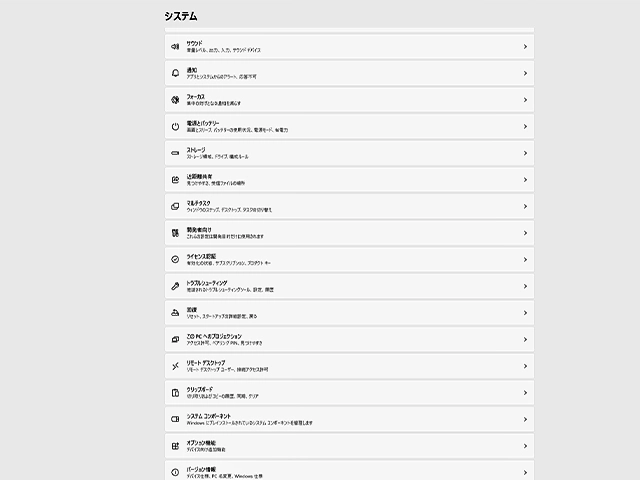This screenshot has height=480, width=640.
Task: Open この PC へのプロジェクション settings
Action: pyautogui.click(x=349, y=340)
